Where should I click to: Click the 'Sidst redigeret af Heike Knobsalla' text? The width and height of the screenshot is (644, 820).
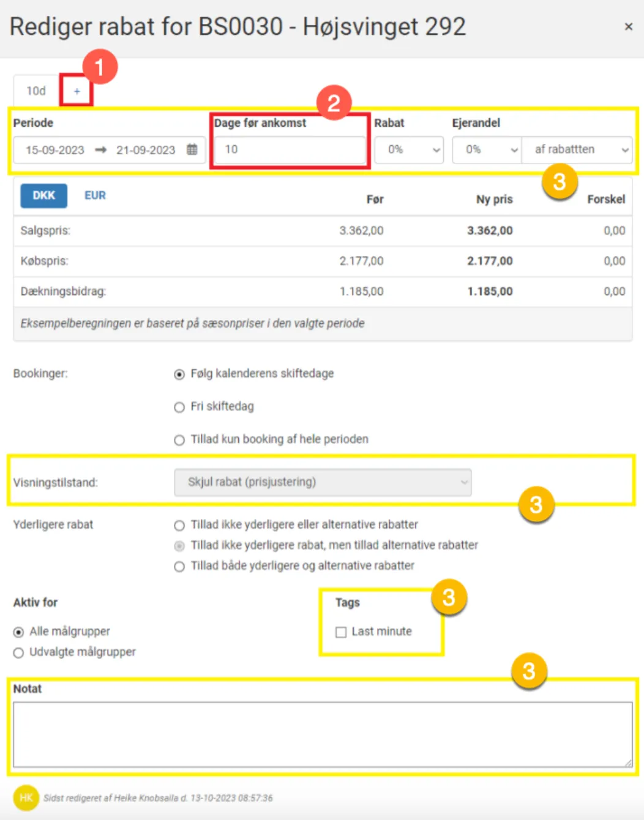[158, 798]
